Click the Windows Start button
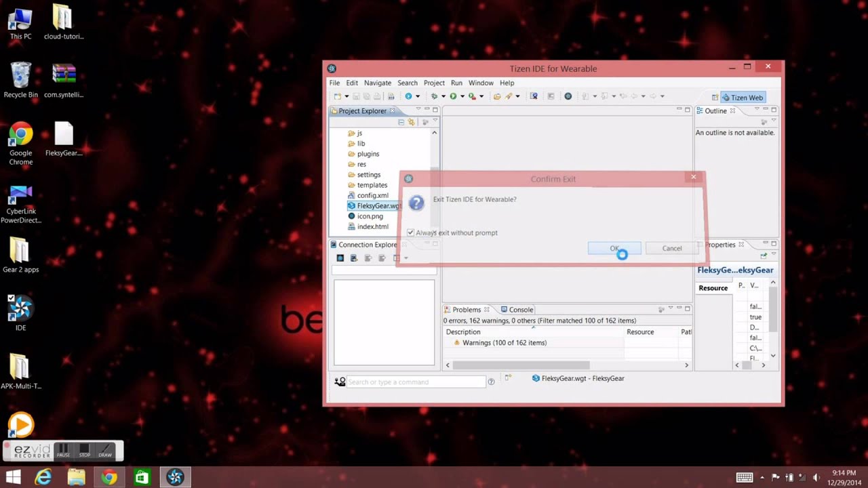Viewport: 868px width, 488px height. [13, 477]
